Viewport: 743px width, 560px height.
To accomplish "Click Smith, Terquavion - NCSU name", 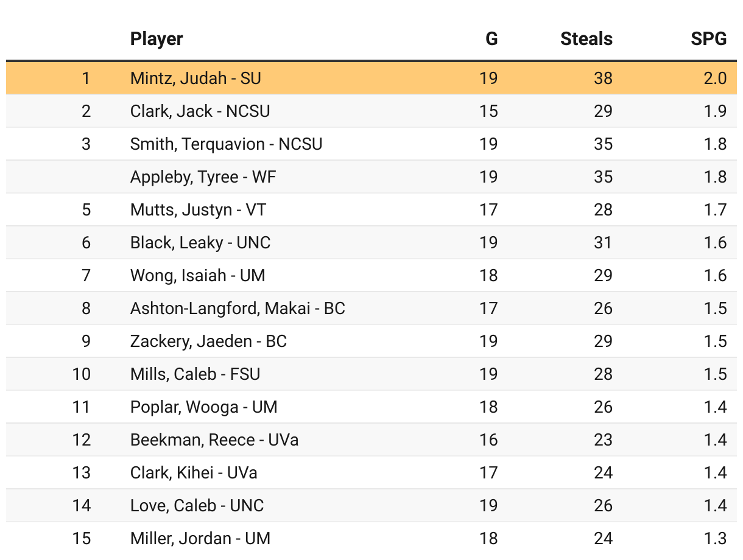I will [x=226, y=144].
